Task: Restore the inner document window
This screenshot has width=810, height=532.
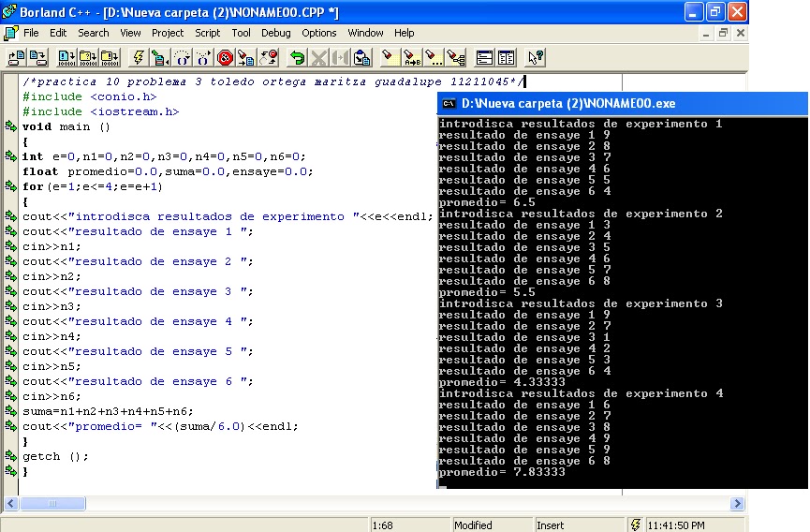Action: point(723,34)
